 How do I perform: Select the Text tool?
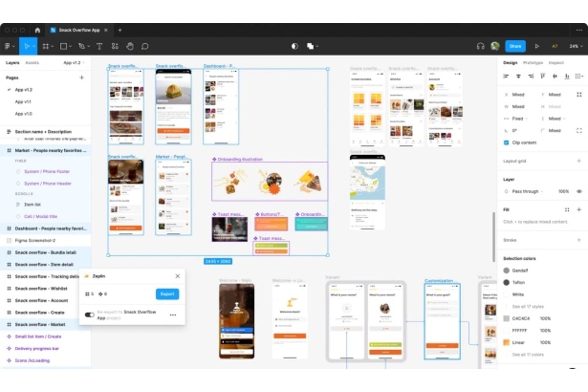[x=99, y=46]
